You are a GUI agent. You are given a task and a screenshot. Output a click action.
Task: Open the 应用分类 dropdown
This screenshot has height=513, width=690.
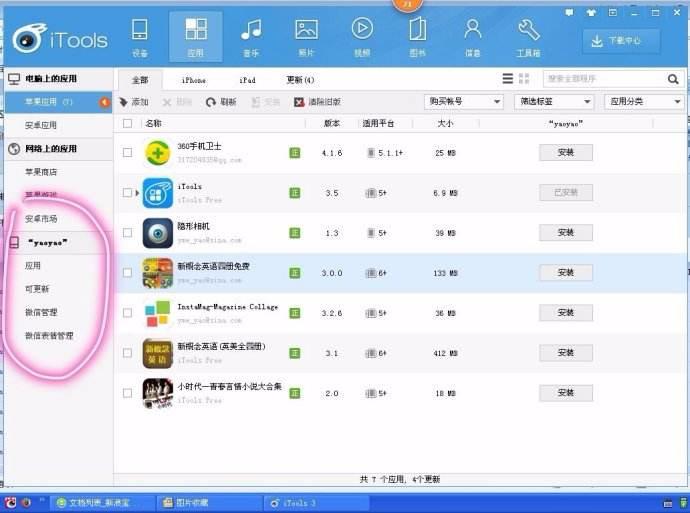click(645, 102)
